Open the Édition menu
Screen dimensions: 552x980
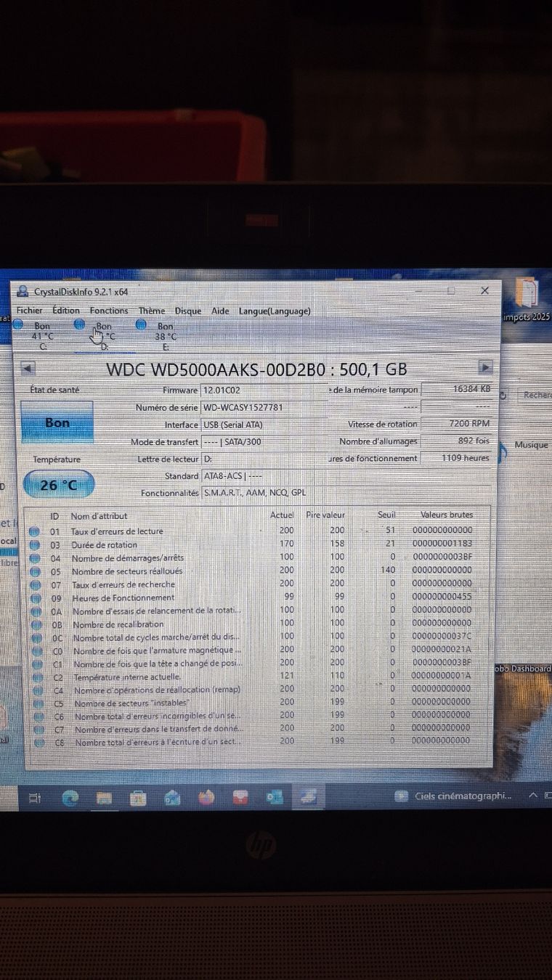point(66,311)
